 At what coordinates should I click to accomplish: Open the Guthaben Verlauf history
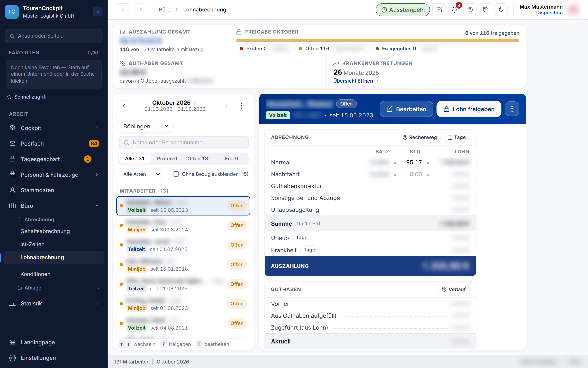coord(454,289)
